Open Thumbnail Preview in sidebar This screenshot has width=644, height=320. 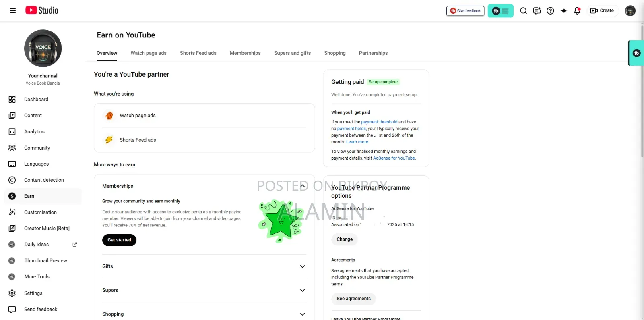pos(46,261)
